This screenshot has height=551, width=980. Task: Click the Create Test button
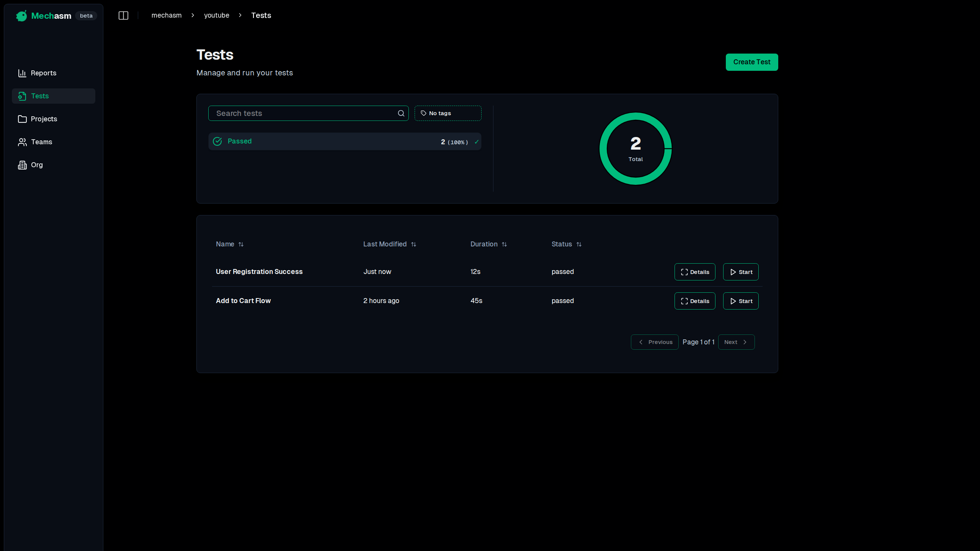pos(751,62)
